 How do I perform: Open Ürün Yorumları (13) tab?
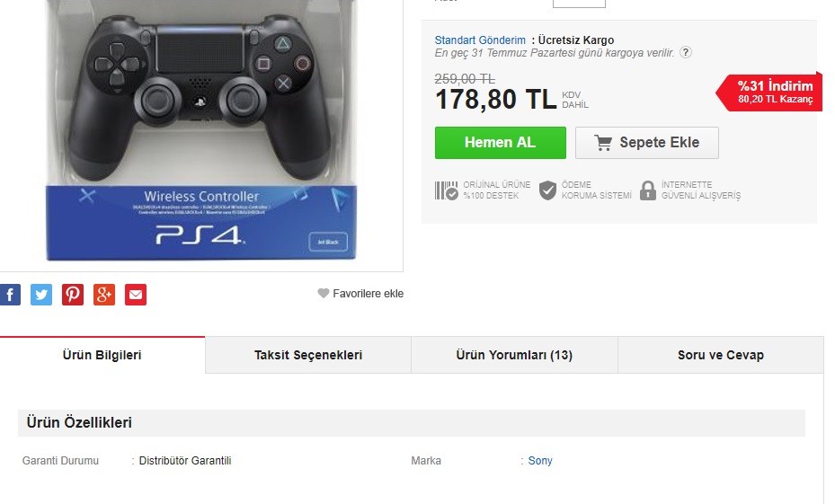point(514,355)
